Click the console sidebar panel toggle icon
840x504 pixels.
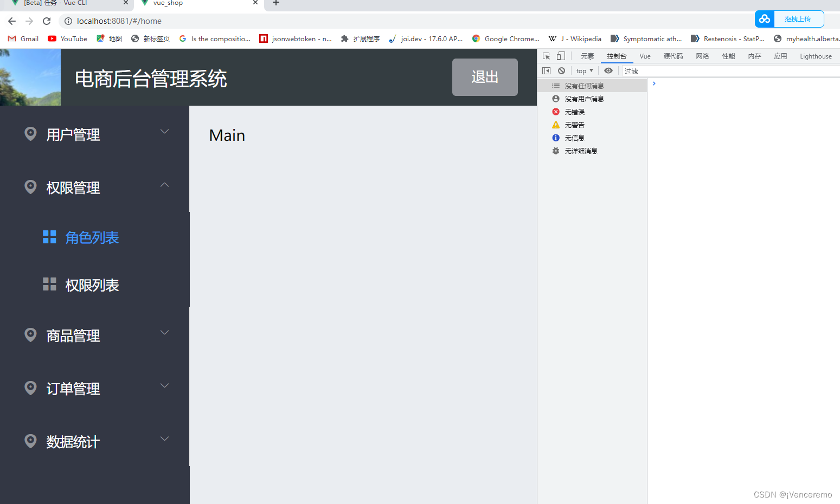[x=546, y=70]
